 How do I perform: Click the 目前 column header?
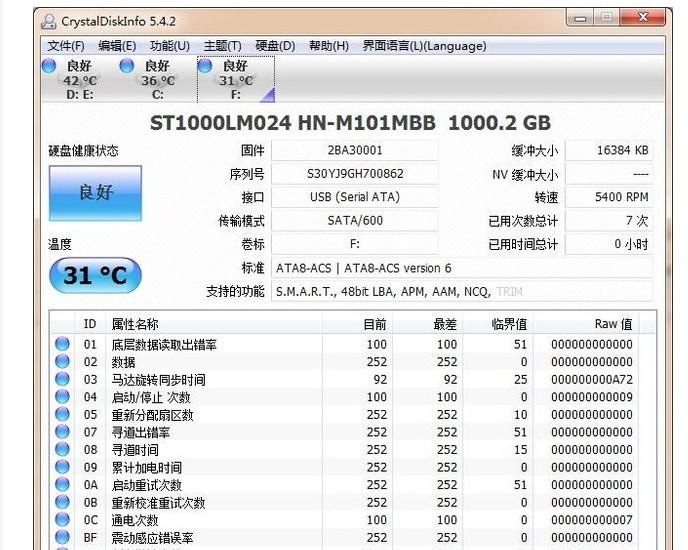tap(357, 324)
